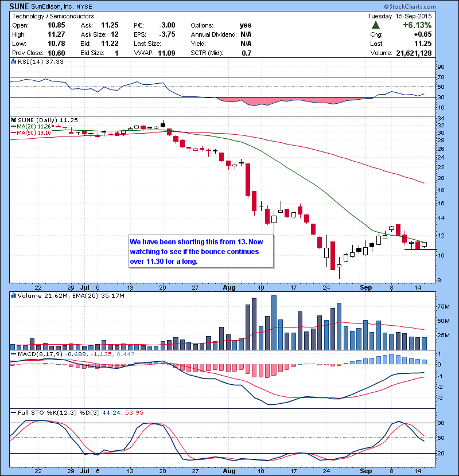Click the P/E value -3.00
This screenshot has width=459, height=476.
(x=167, y=25)
